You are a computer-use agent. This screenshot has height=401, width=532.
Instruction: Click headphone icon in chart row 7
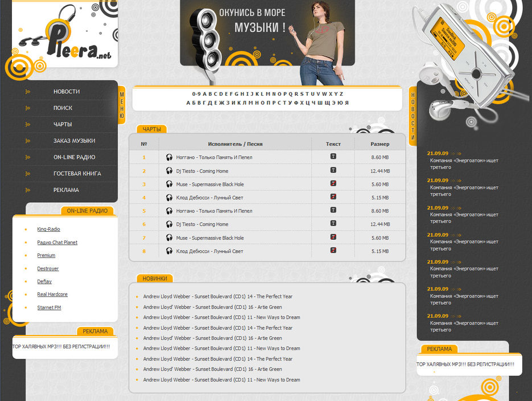coord(170,238)
